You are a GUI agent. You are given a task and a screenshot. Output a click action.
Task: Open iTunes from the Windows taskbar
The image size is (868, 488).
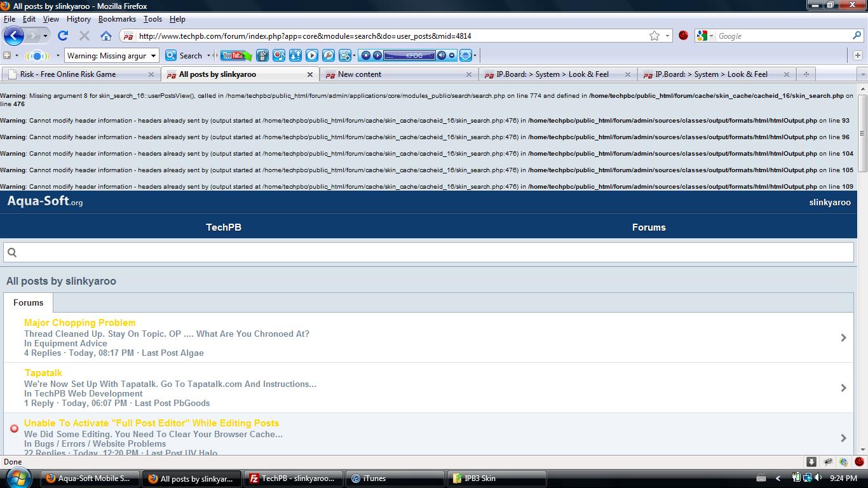click(x=395, y=478)
